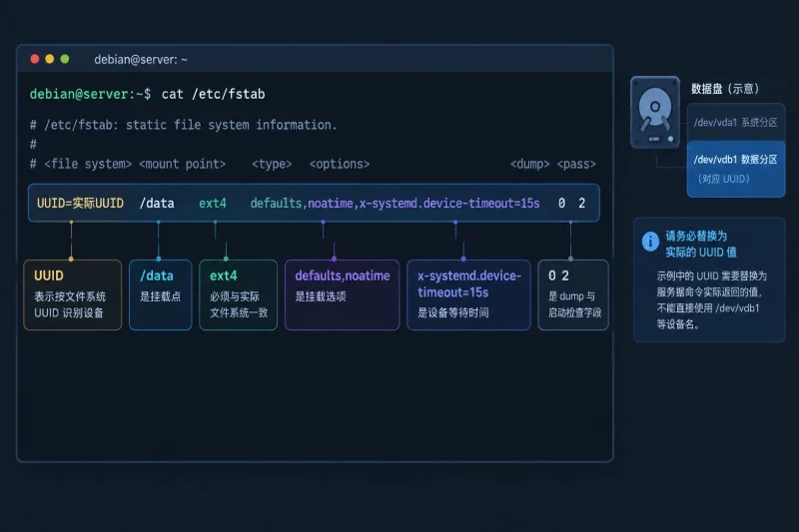This screenshot has height=532, width=799.
Task: Select the /dev/vdb1 数据分区 entry
Action: 736,169
